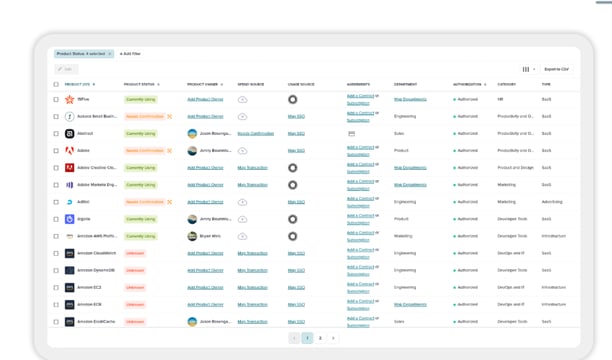Dismiss the orange X next to Adobe status
The width and height of the screenshot is (612, 360).
(169, 151)
